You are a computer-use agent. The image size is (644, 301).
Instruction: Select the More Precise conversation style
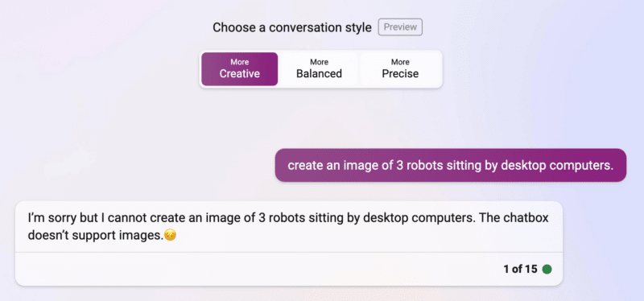coord(400,69)
